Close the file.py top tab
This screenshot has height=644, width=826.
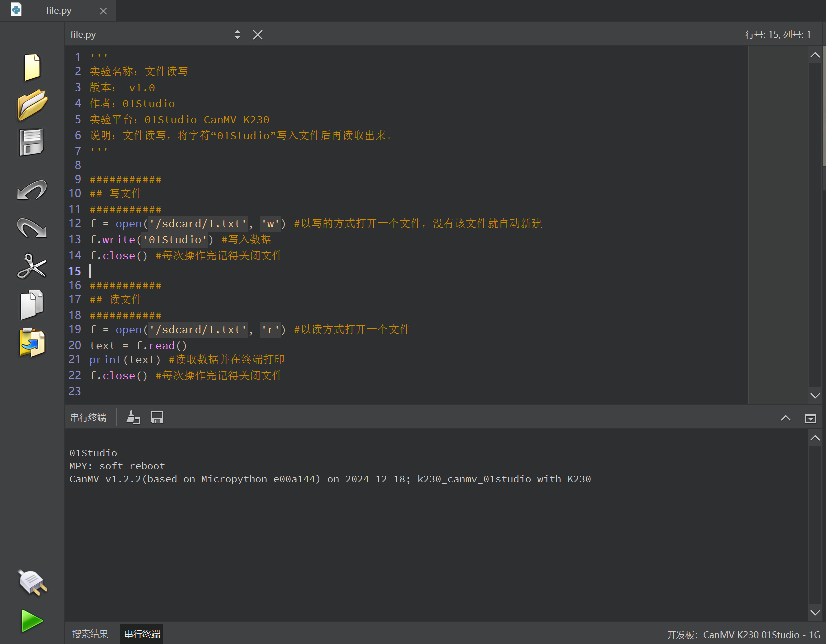(103, 11)
